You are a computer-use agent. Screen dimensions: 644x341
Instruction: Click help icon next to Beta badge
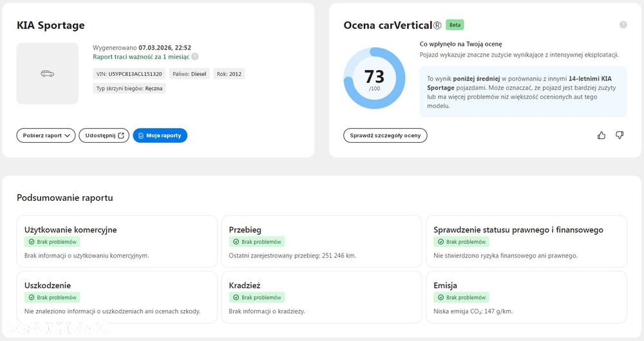(623, 24)
